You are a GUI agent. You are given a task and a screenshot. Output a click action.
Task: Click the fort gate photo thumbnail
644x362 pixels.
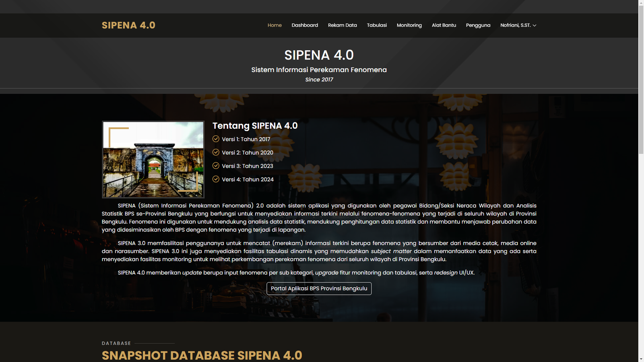click(153, 159)
